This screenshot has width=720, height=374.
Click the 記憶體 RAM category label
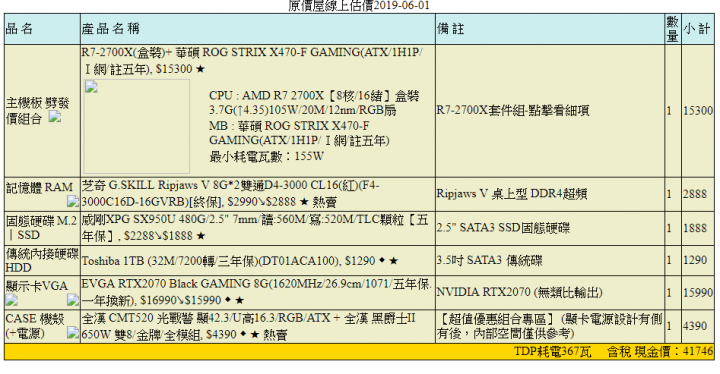coord(39,187)
